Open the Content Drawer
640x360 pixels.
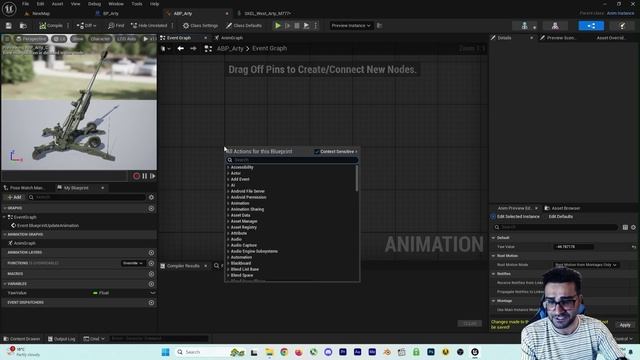click(22, 339)
